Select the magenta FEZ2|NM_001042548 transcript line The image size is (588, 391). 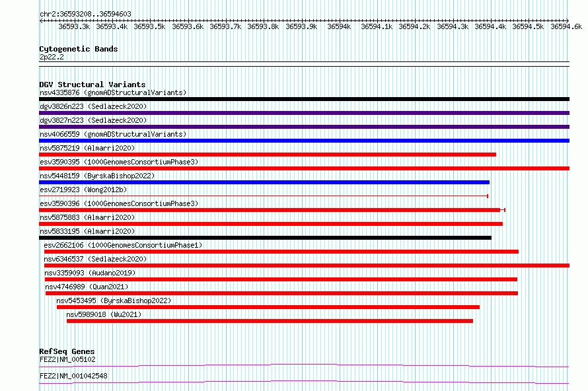(x=304, y=382)
